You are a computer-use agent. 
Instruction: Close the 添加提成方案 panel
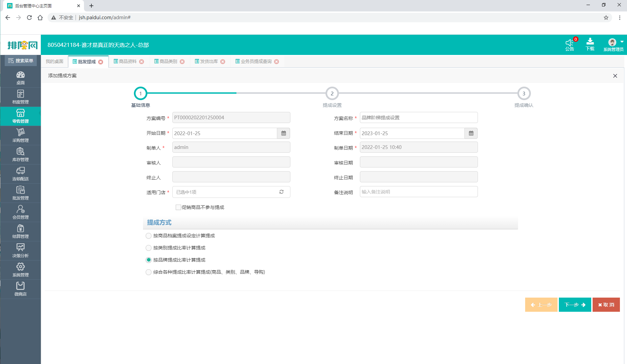pyautogui.click(x=615, y=76)
